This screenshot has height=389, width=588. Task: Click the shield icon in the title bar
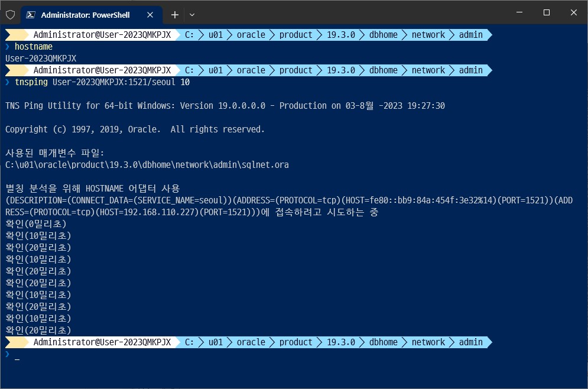[x=11, y=15]
